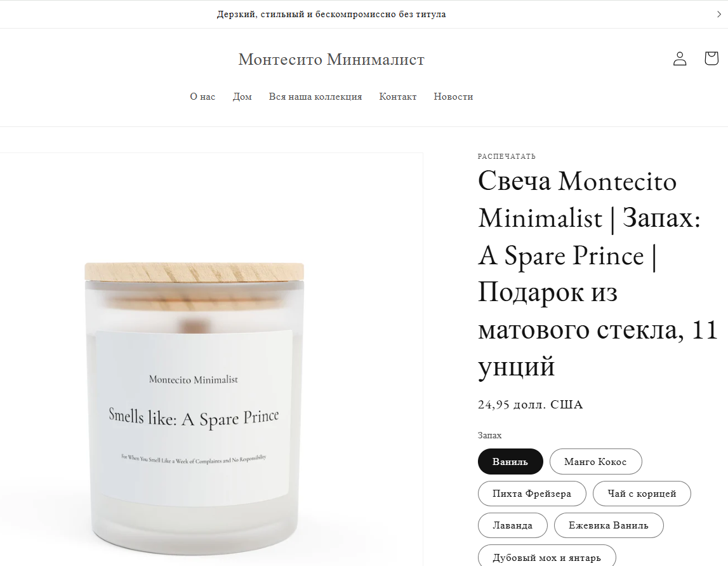Select the Ваниль scent option
The width and height of the screenshot is (728, 566).
pos(510,461)
